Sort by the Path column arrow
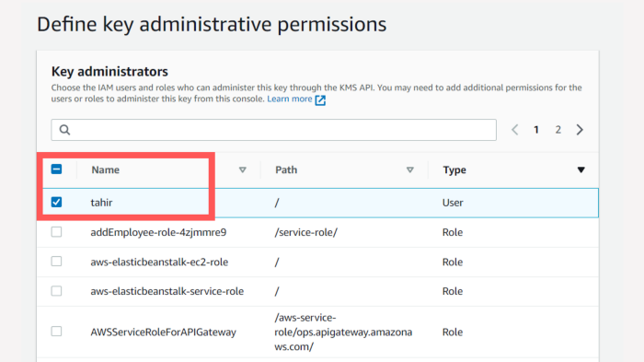Screen dimensions: 644x362 [x=410, y=169]
